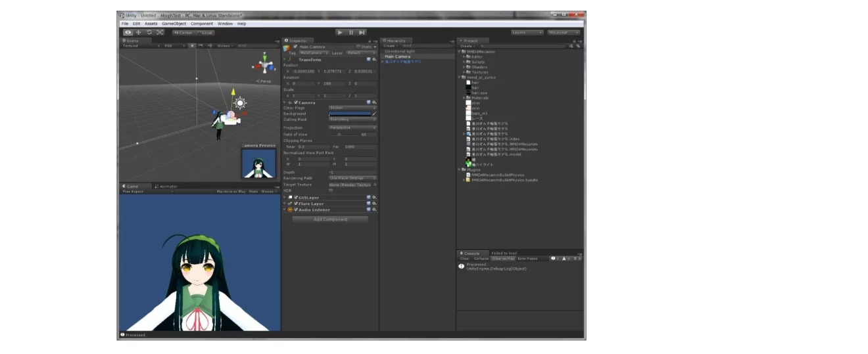Toggle console info message filter icon

point(554,259)
